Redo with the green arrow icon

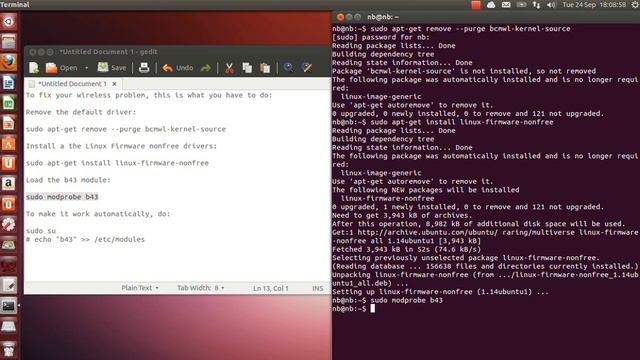[206, 68]
